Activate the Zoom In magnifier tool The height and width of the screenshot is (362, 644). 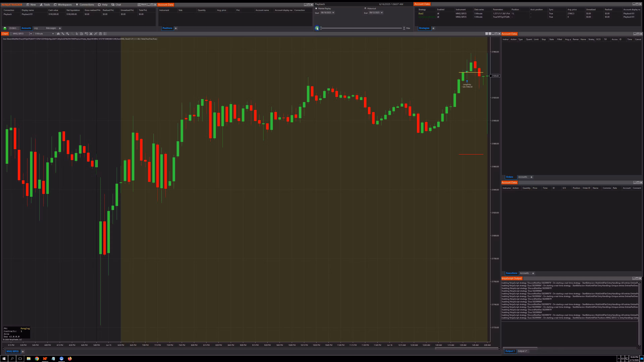67,34
